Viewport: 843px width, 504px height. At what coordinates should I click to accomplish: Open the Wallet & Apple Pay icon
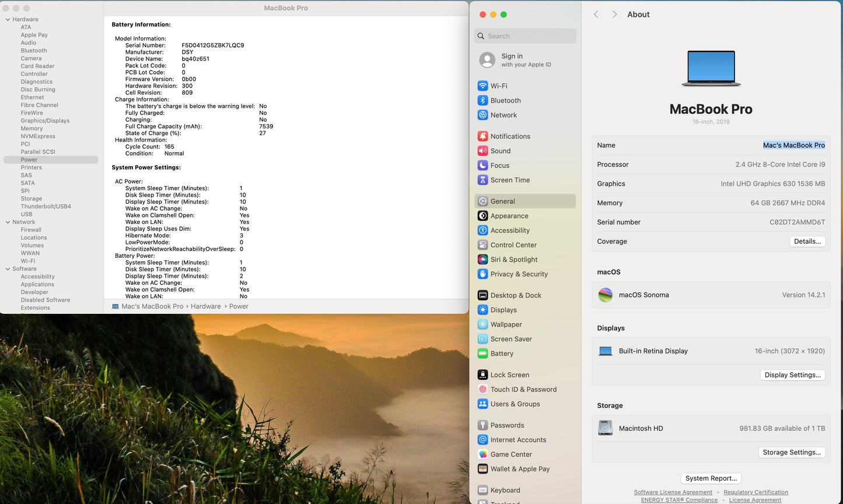pos(482,469)
